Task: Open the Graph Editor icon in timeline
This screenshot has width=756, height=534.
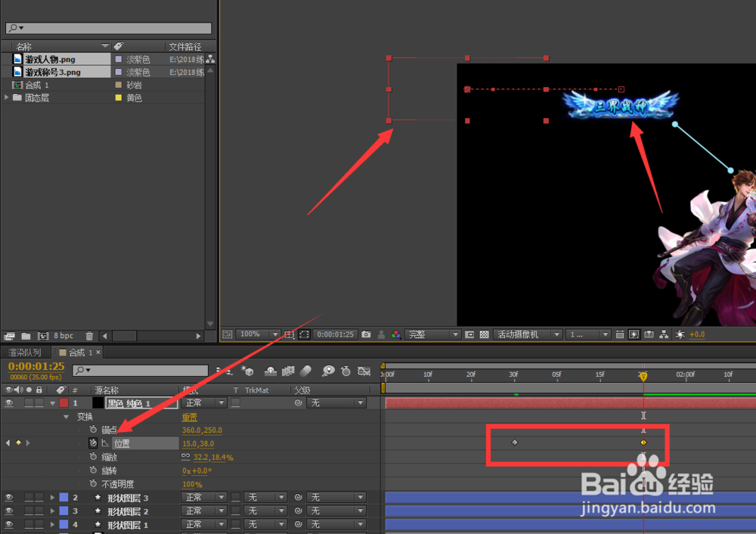Action: [x=364, y=371]
